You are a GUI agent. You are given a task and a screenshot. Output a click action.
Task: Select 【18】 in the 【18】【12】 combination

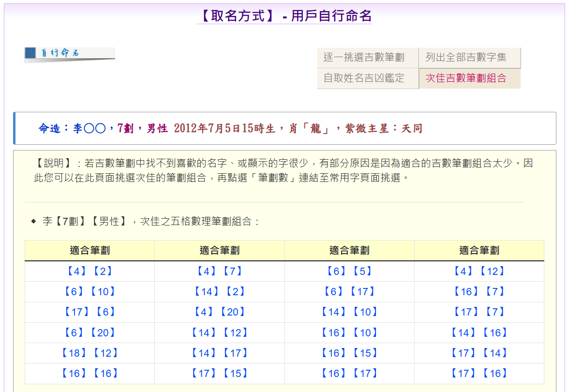tap(75, 353)
